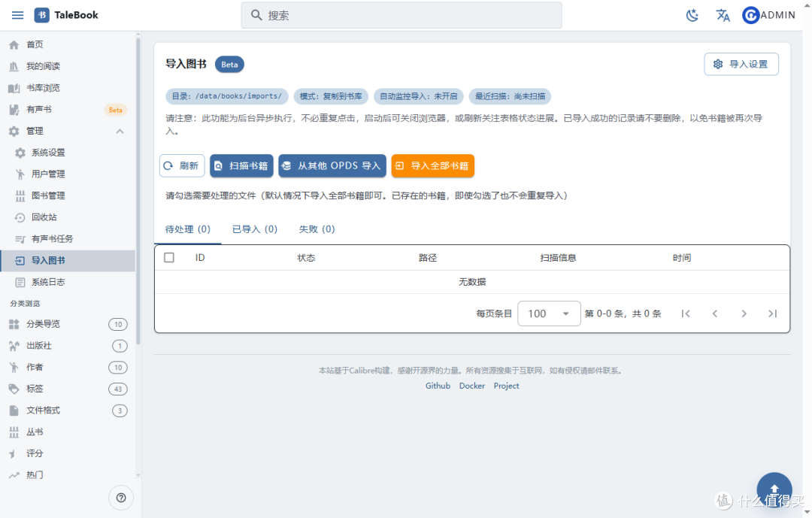
Task: Click the scroll-to-top floating button
Action: (x=774, y=489)
